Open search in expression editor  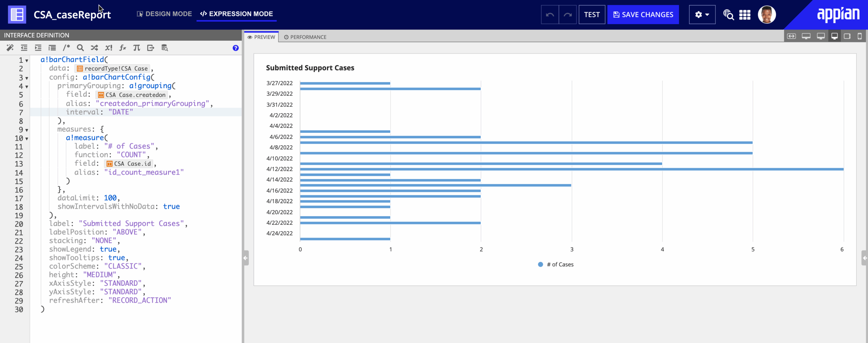[80, 48]
